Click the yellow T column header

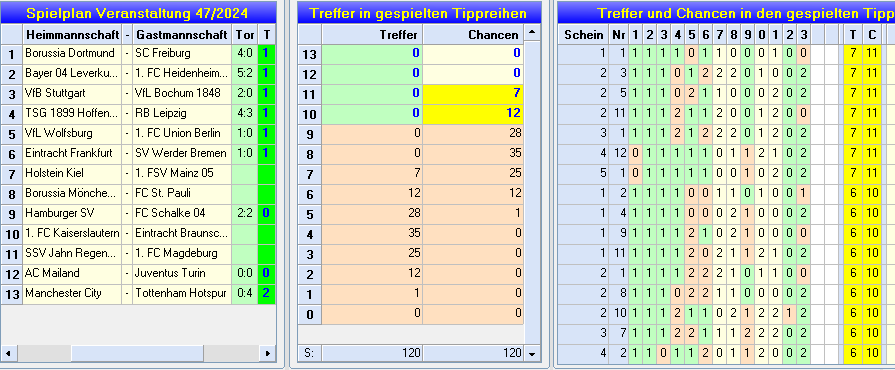coord(853,35)
